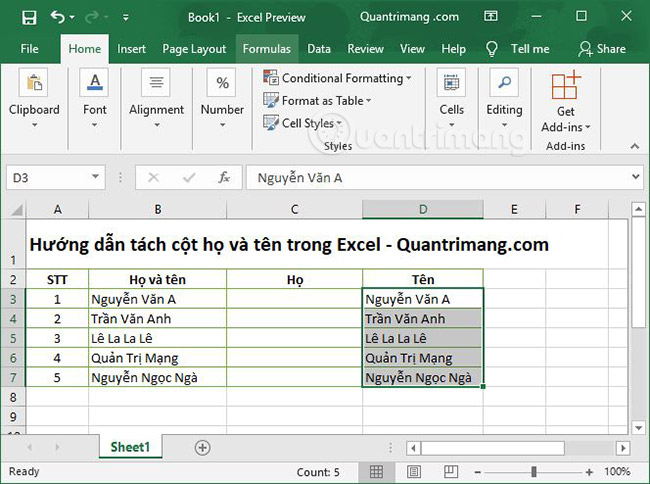Click the Save icon in title bar
The image size is (650, 484).
(29, 17)
